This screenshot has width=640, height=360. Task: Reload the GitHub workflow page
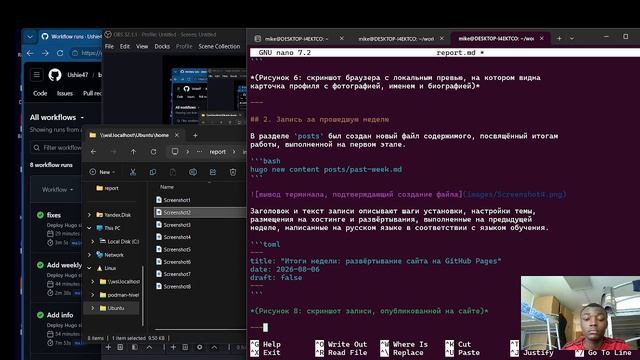(60, 53)
